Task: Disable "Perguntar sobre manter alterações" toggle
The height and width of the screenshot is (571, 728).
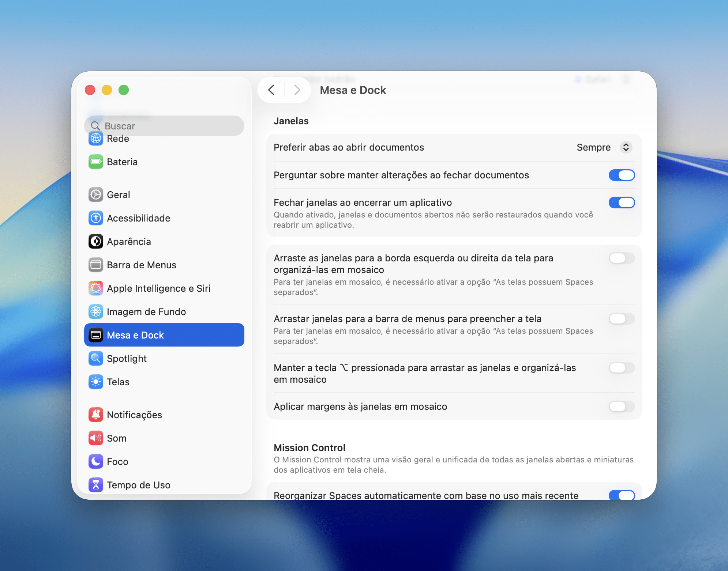Action: pyautogui.click(x=621, y=175)
